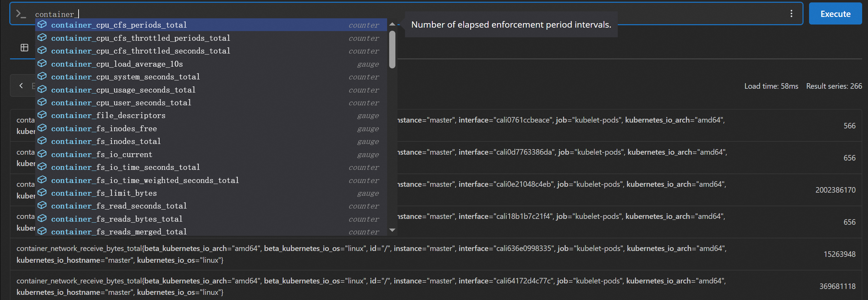The width and height of the screenshot is (868, 300).
Task: Select container_cpu_usage_seconds_total from autocomplete
Action: [x=123, y=90]
